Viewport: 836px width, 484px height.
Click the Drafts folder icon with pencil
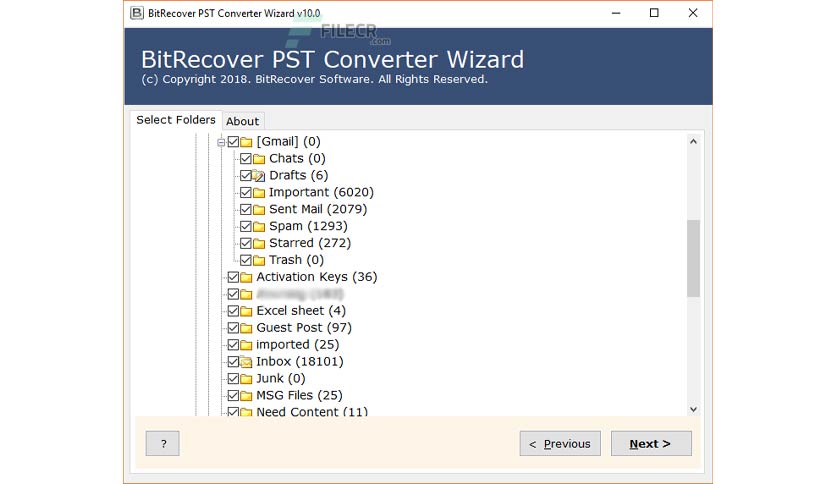[259, 175]
